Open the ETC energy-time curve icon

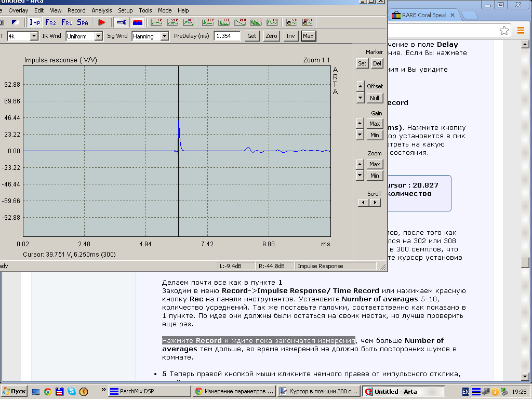[x=224, y=22]
